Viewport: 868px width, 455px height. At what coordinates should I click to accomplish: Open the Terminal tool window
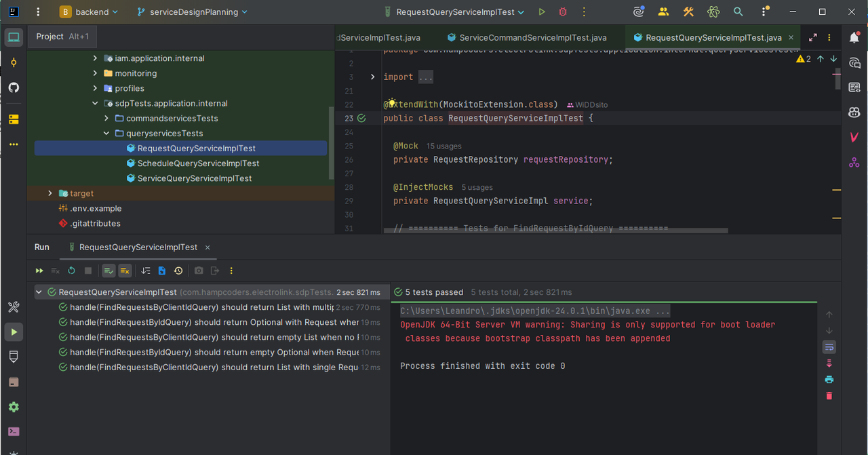(x=14, y=431)
